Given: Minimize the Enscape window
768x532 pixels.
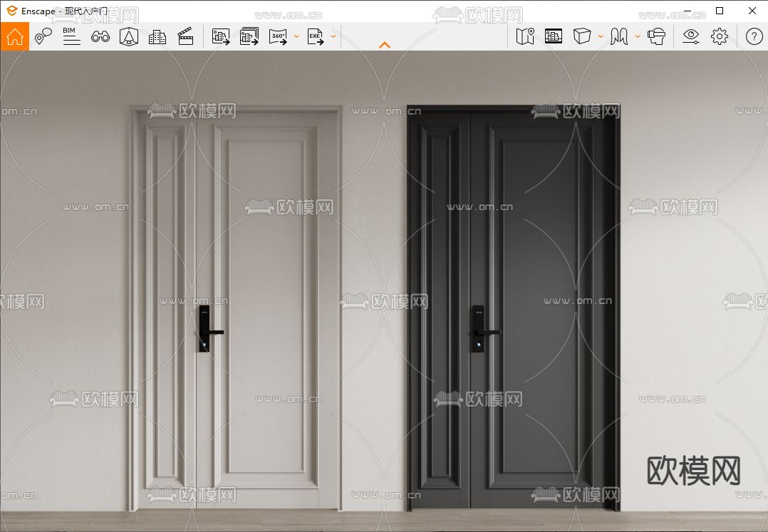Looking at the screenshot, I should point(687,11).
